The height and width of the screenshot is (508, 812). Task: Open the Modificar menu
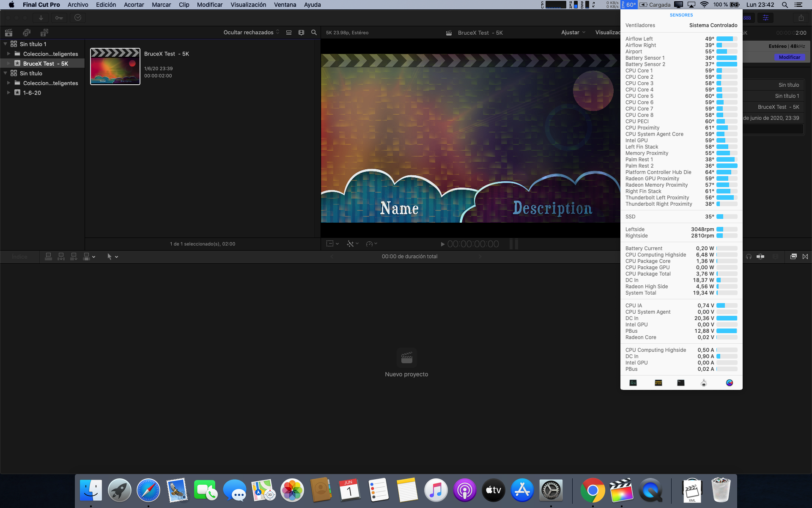209,5
